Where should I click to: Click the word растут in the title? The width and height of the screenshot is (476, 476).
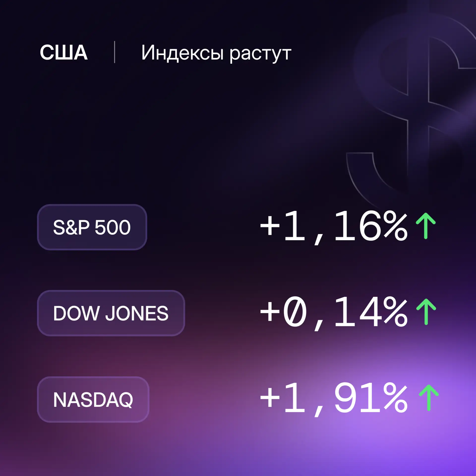260,54
